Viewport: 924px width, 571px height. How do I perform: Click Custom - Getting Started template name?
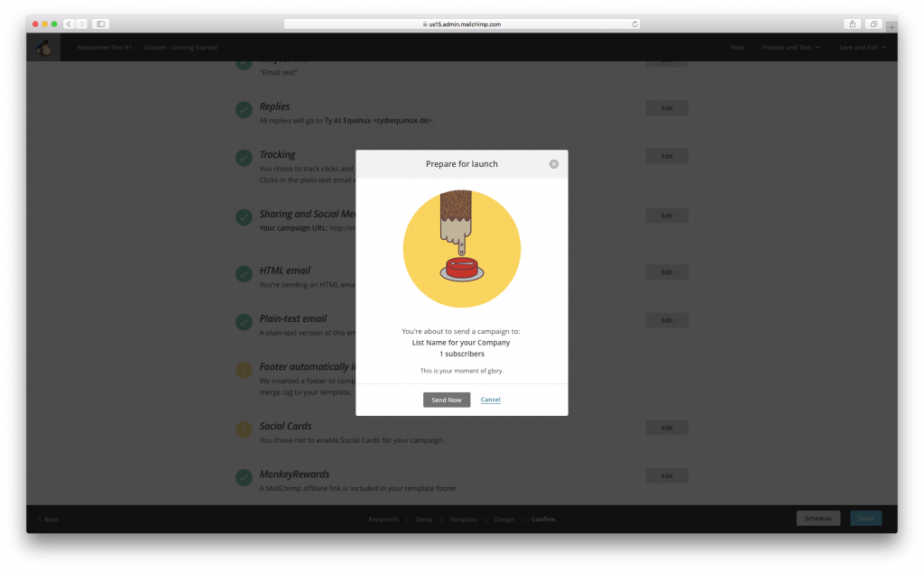coord(180,47)
